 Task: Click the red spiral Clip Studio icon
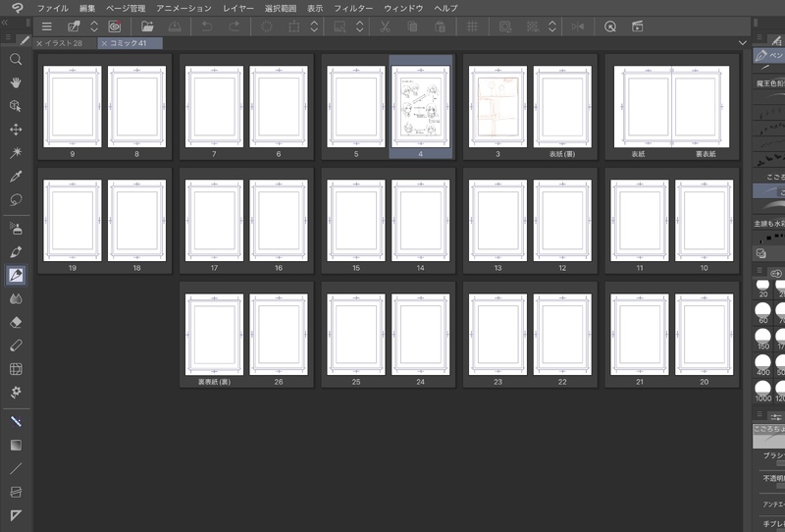pyautogui.click(x=115, y=27)
